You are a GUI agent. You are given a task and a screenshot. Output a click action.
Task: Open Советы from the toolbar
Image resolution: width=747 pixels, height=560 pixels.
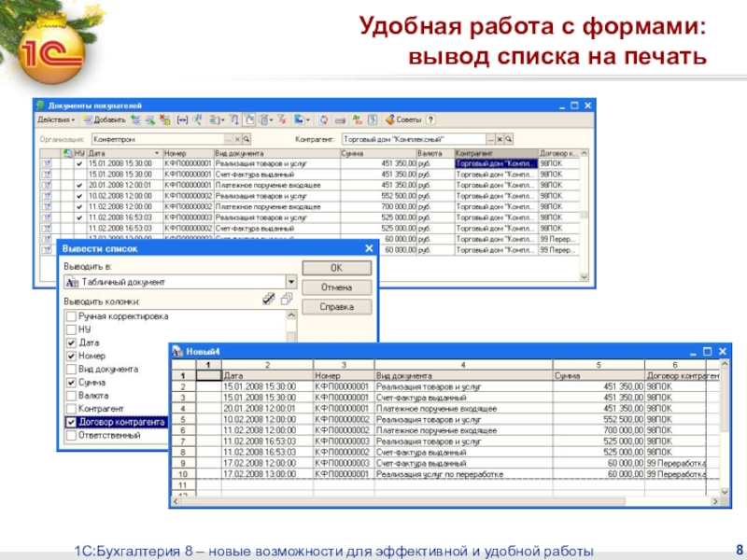(x=403, y=120)
